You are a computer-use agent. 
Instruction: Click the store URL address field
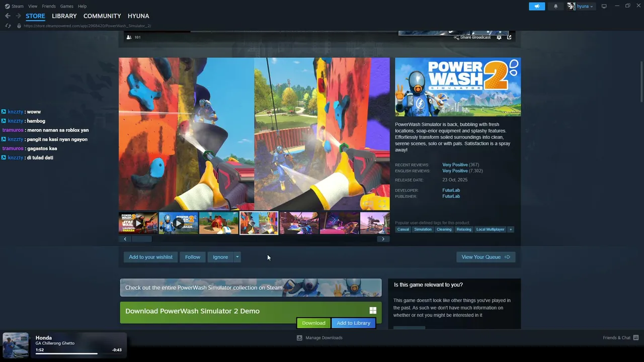[87, 26]
